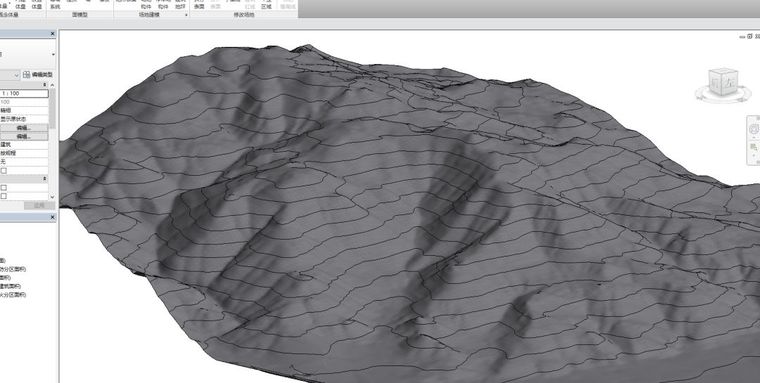The image size is (760, 383).
Task: Tick the first checkbox in lower properties section
Action: click(4, 188)
